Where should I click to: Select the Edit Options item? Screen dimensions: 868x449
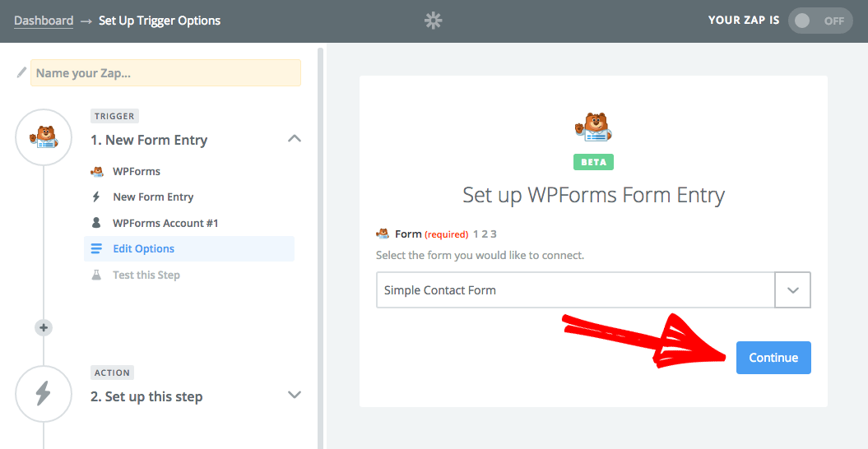pyautogui.click(x=188, y=248)
